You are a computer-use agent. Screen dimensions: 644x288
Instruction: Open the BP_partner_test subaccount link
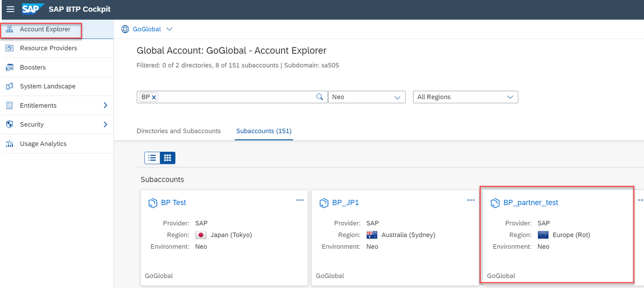[x=531, y=203]
